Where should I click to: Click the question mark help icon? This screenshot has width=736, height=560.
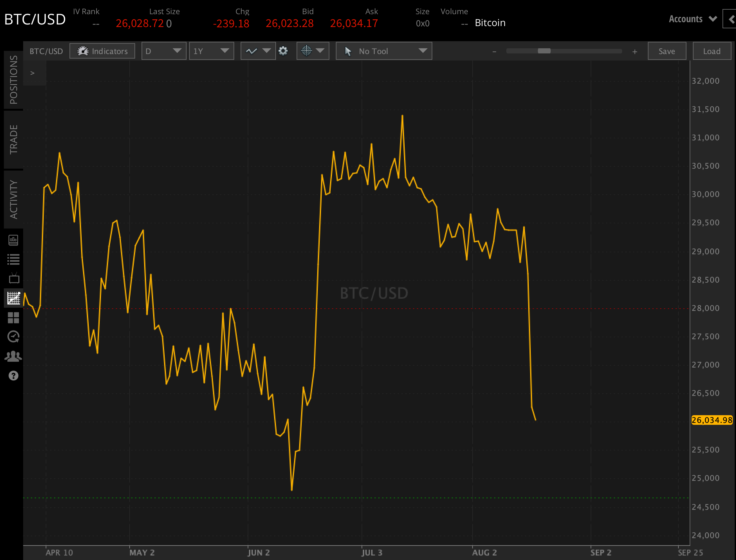[13, 376]
